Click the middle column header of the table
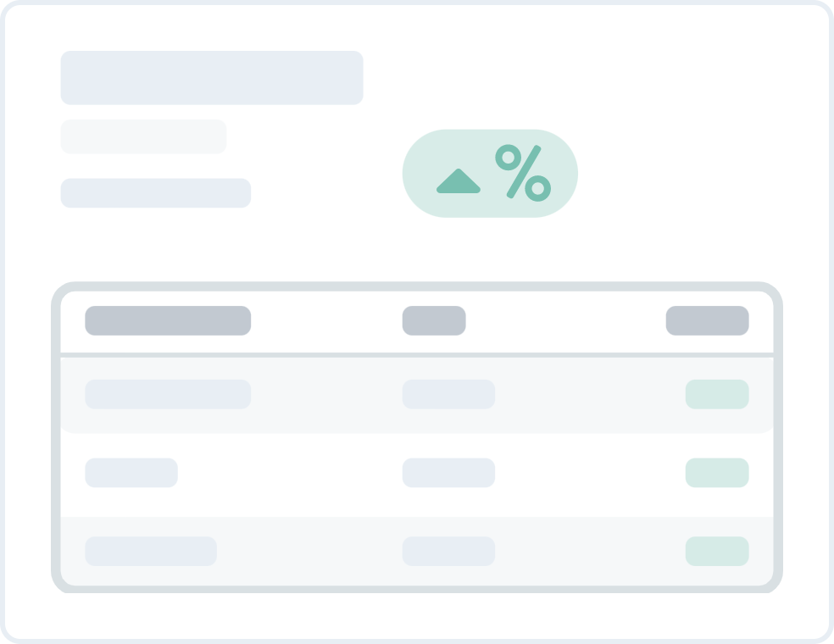The image size is (834, 644). click(434, 320)
